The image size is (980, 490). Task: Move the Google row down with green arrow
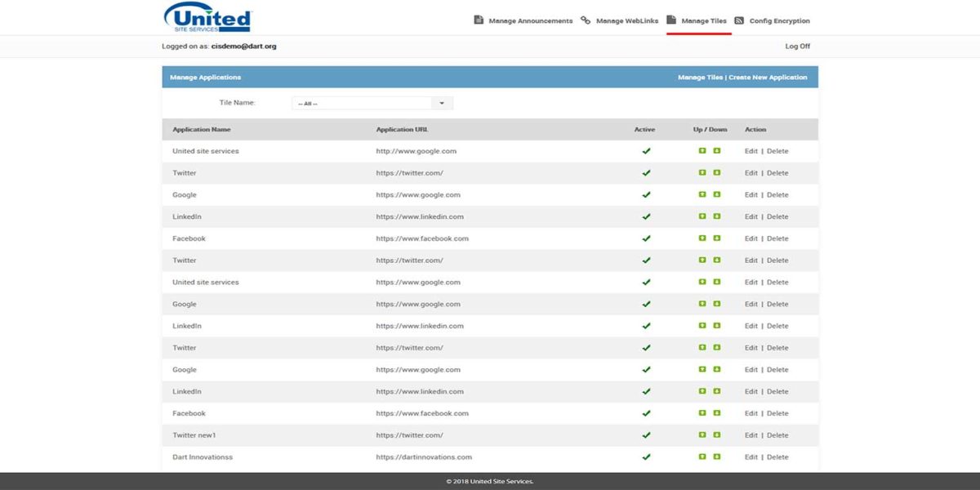pyautogui.click(x=716, y=194)
